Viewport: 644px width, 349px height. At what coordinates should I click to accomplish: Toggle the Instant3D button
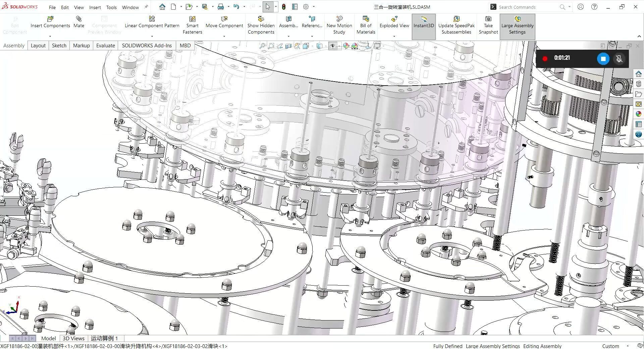(x=424, y=27)
